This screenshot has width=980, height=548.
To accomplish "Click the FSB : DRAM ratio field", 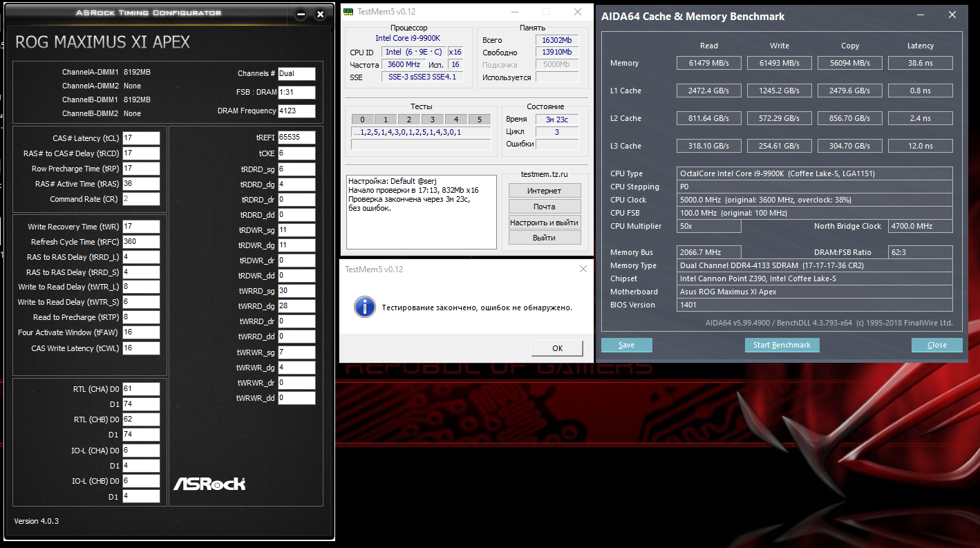I will (296, 93).
